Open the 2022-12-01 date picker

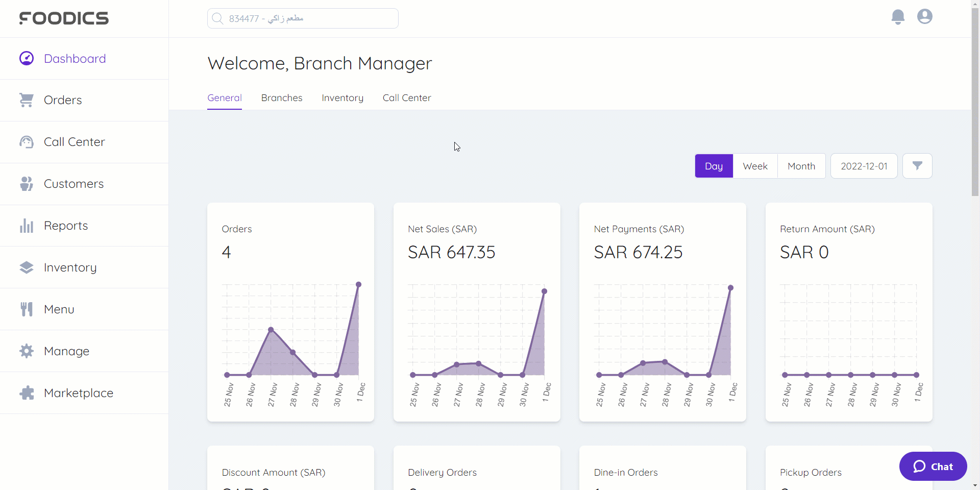(x=864, y=166)
